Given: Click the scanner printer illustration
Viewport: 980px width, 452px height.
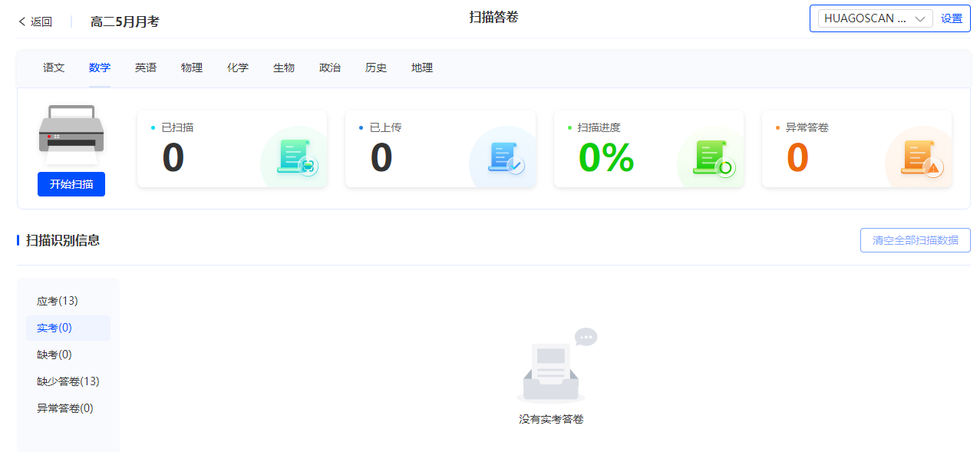Looking at the screenshot, I should tap(71, 134).
